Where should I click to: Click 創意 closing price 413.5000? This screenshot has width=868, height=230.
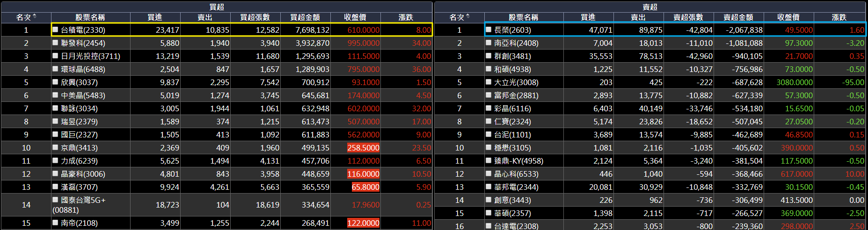(797, 200)
